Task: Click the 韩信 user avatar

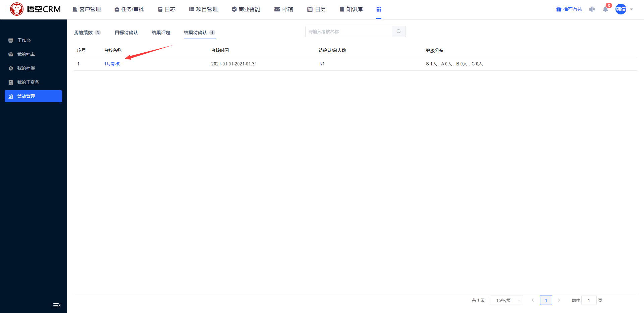Action: point(621,9)
